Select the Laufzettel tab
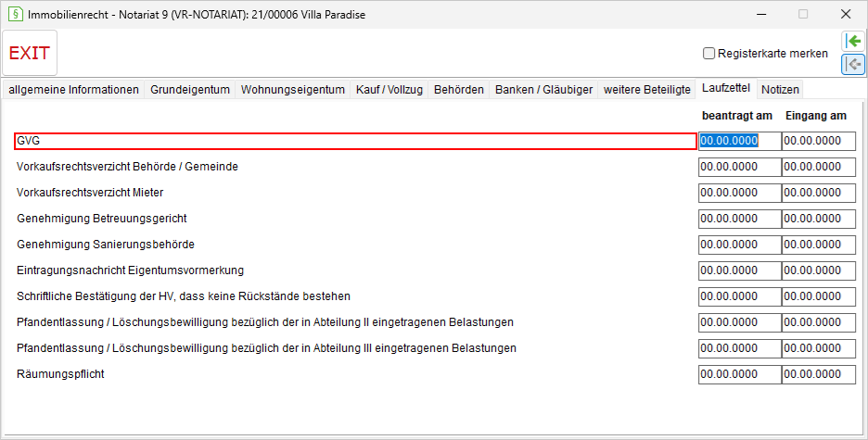 tap(726, 88)
